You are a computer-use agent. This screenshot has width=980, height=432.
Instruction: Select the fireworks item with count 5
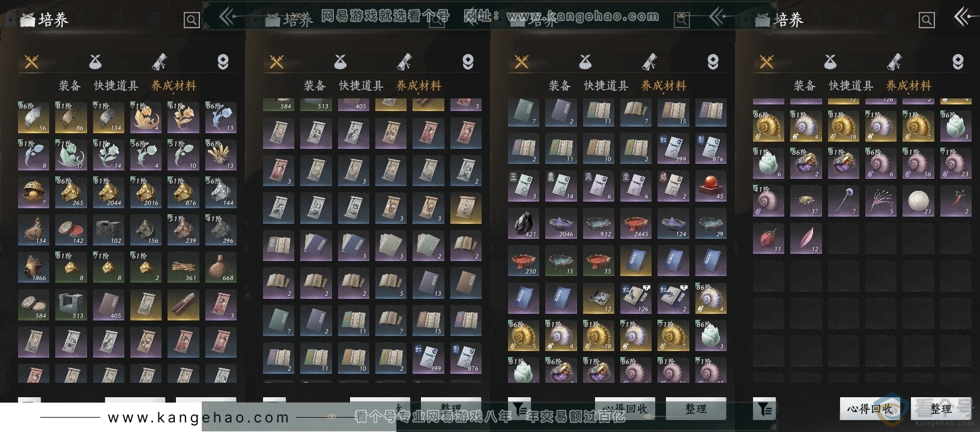tap(881, 201)
